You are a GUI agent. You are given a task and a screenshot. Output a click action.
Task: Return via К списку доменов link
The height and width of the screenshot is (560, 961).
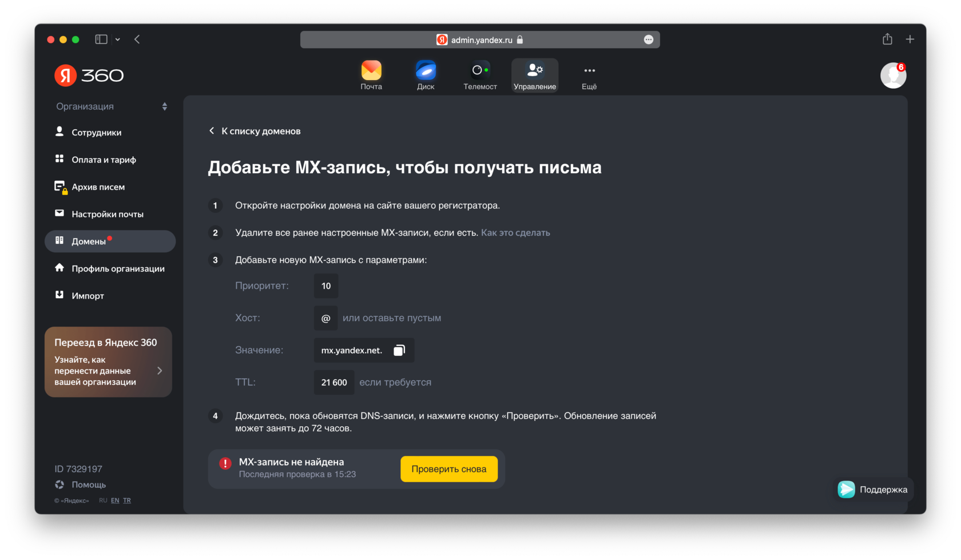click(x=261, y=131)
